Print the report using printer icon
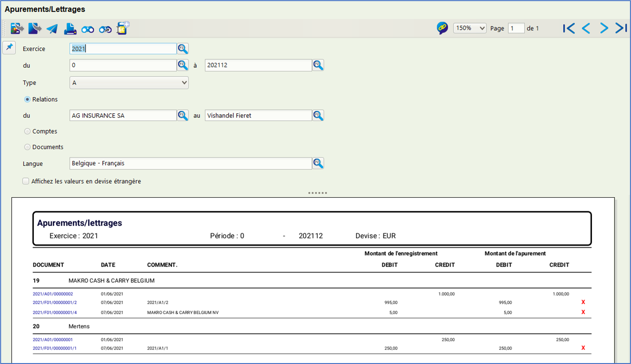This screenshot has width=631, height=364. pos(70,29)
